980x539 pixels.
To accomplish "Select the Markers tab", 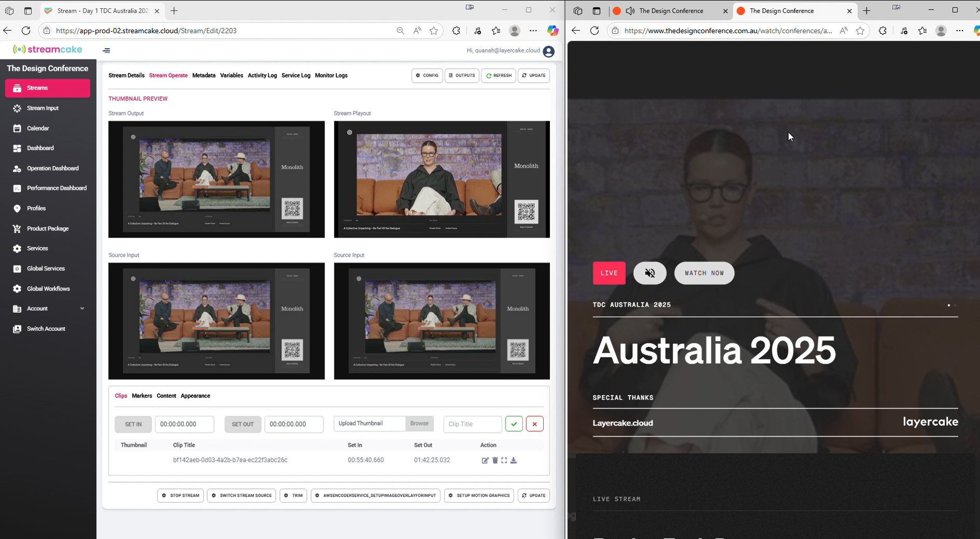I will tap(141, 396).
